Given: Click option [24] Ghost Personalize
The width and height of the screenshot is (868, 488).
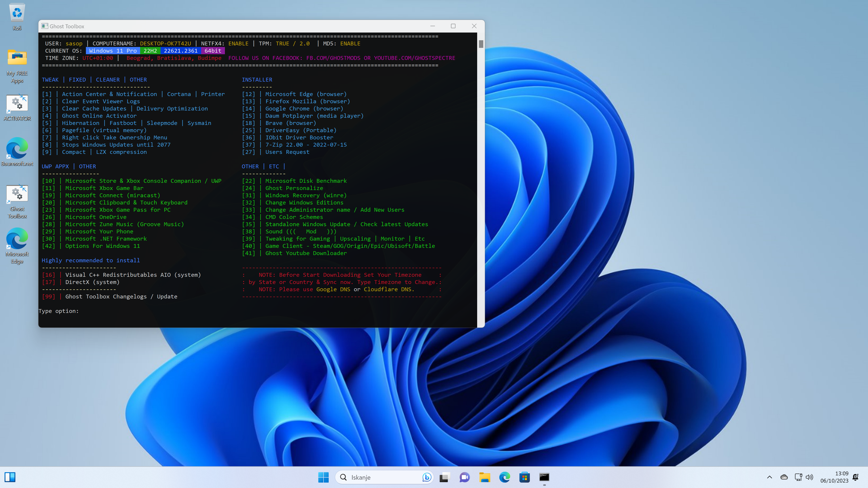Looking at the screenshot, I should click(x=282, y=188).
